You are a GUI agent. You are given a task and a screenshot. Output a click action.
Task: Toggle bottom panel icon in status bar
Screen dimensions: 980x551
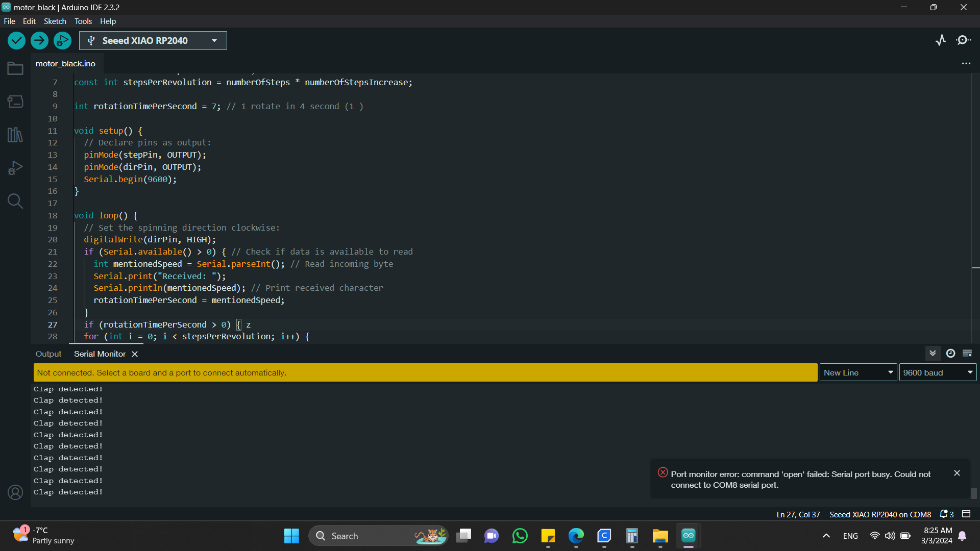click(x=966, y=514)
